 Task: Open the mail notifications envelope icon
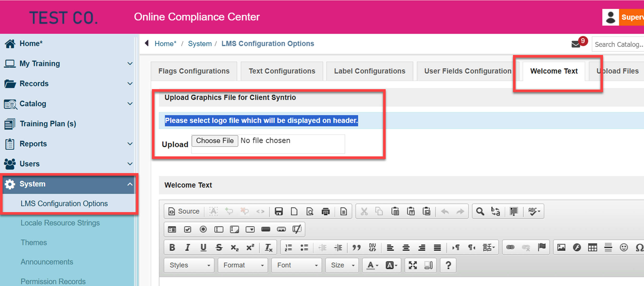(575, 44)
